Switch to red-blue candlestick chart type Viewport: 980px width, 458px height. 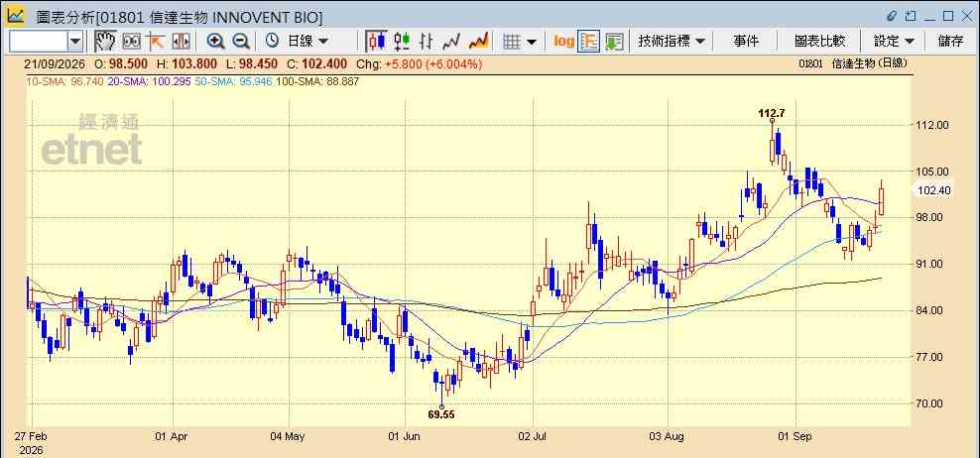(376, 42)
